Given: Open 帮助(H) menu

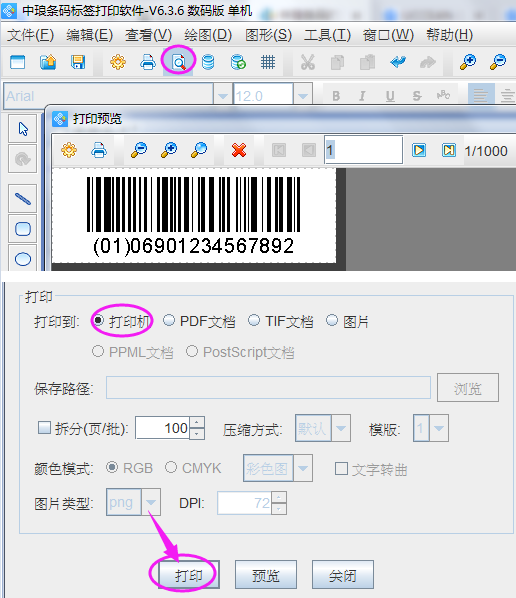Looking at the screenshot, I should pyautogui.click(x=449, y=35).
